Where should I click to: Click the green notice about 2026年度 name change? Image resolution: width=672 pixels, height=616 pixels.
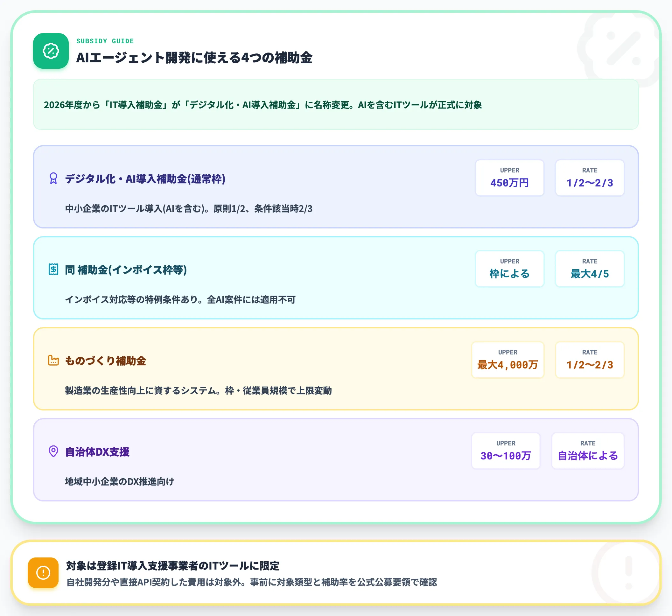[336, 104]
